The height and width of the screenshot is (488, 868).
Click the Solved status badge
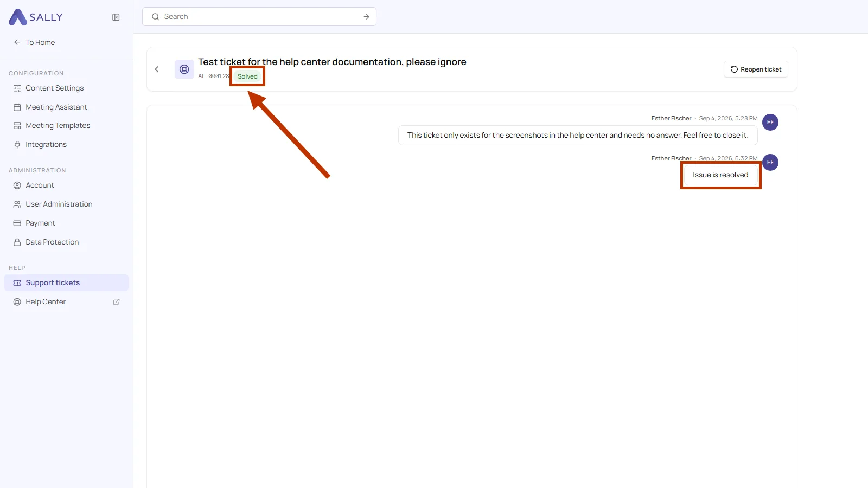point(247,76)
